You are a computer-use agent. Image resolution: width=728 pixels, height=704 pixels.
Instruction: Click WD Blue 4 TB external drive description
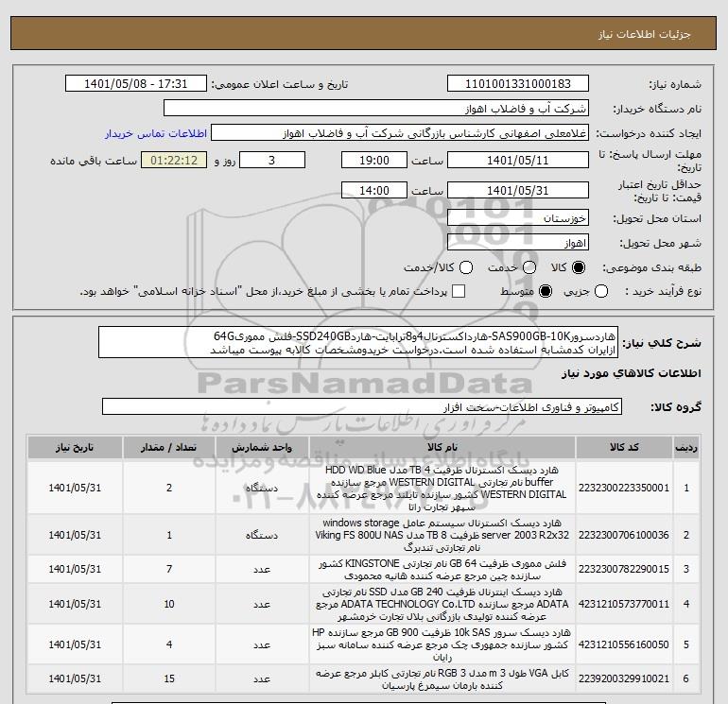coord(442,489)
